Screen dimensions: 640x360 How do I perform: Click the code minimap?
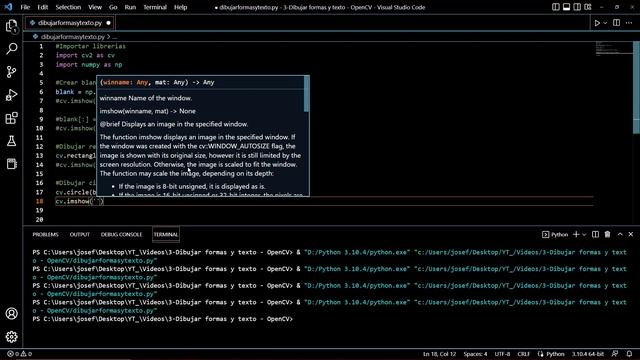[x=613, y=48]
